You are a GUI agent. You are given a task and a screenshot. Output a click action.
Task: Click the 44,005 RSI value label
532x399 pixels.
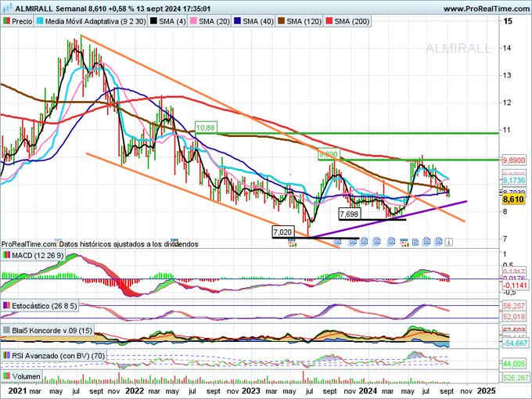point(514,364)
